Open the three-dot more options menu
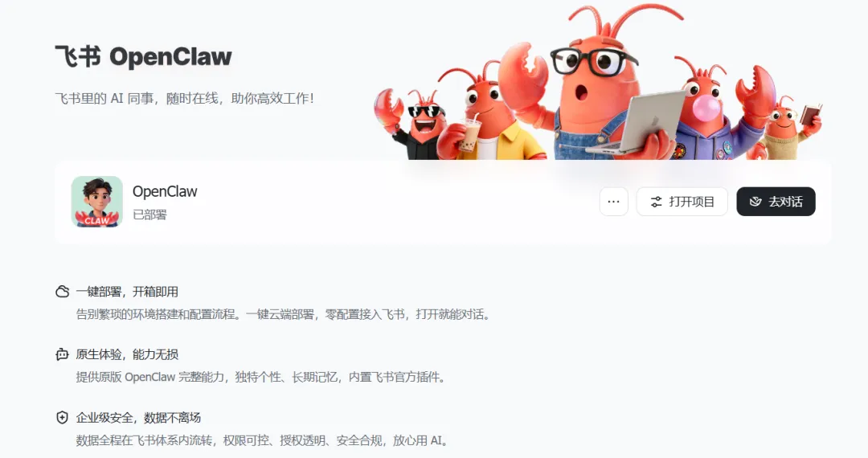This screenshot has width=868, height=458. pos(613,202)
